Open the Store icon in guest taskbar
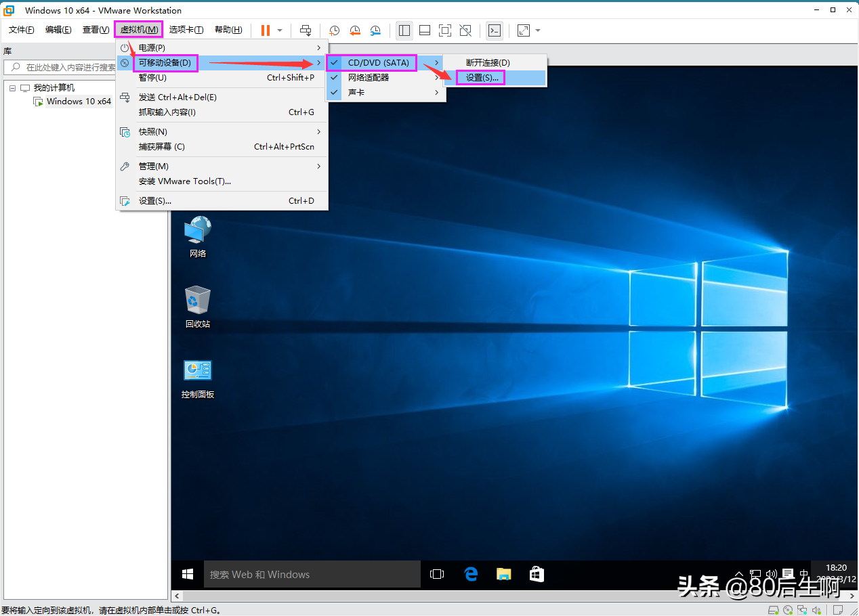Image resolution: width=859 pixels, height=616 pixels. coord(537,575)
